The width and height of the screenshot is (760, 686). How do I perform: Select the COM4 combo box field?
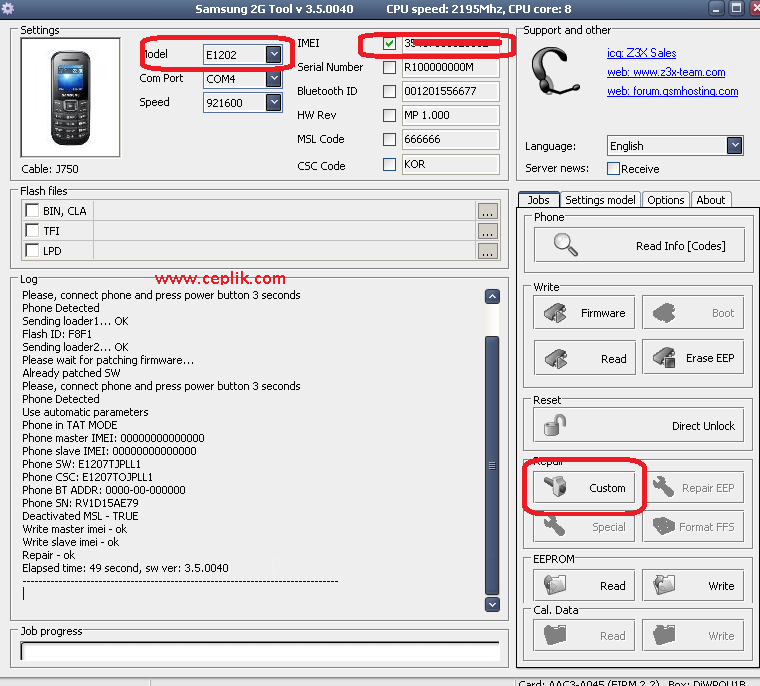[242, 79]
